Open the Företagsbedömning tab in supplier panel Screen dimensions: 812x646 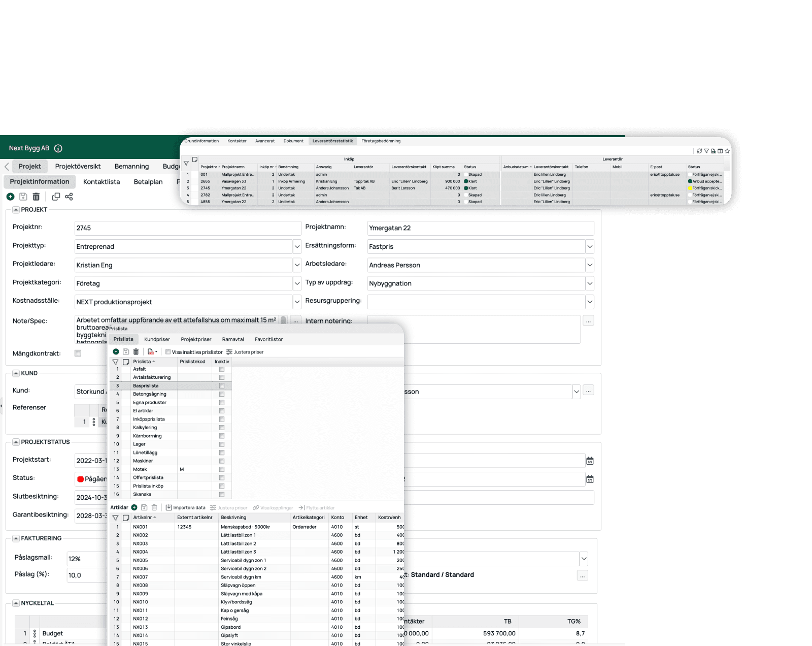click(381, 141)
